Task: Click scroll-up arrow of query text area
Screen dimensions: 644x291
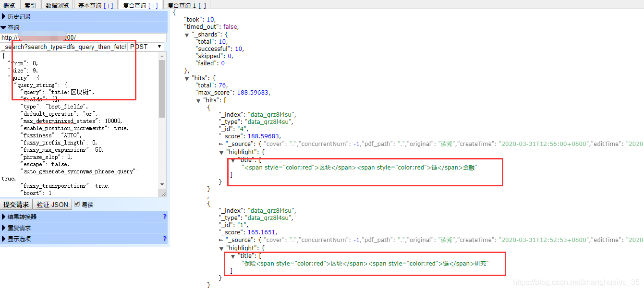Action: (162, 55)
